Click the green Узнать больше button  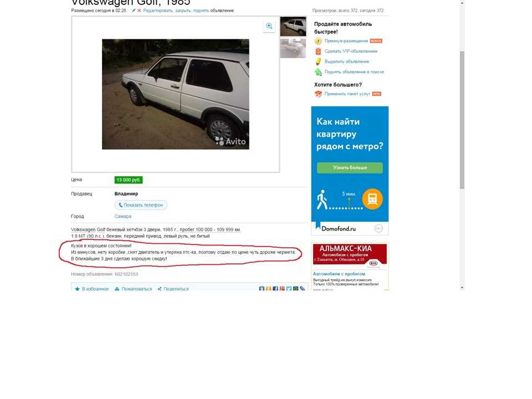pyautogui.click(x=350, y=167)
